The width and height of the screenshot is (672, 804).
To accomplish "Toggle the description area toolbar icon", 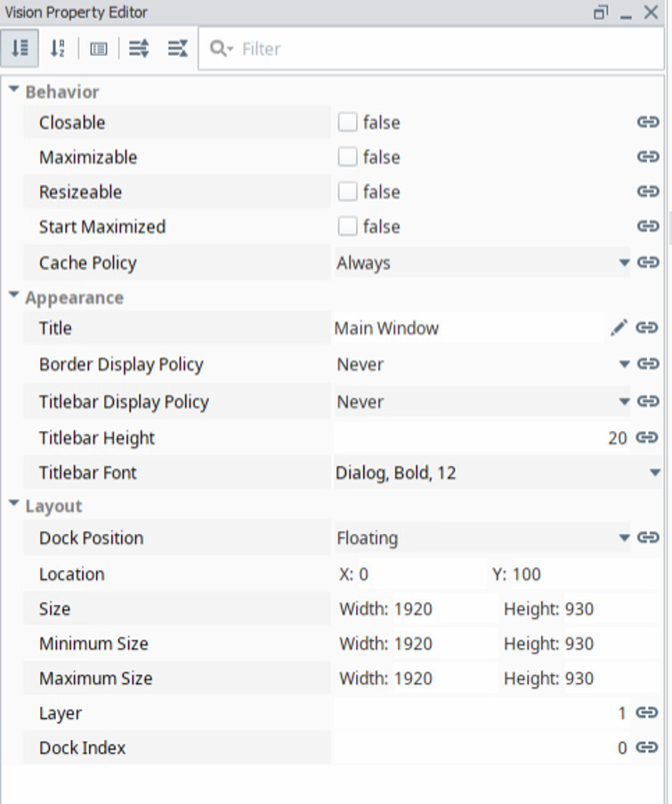I will point(99,49).
